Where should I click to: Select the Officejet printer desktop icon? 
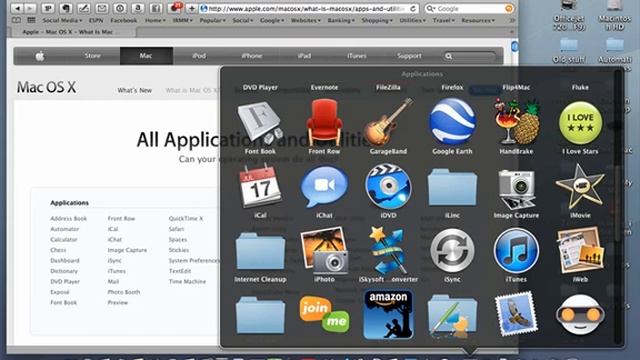569,16
